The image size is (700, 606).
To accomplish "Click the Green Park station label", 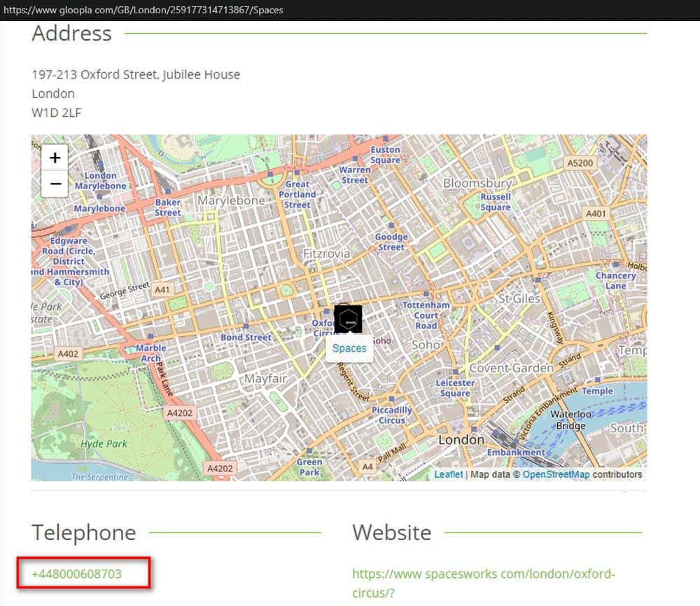I will point(309,467).
